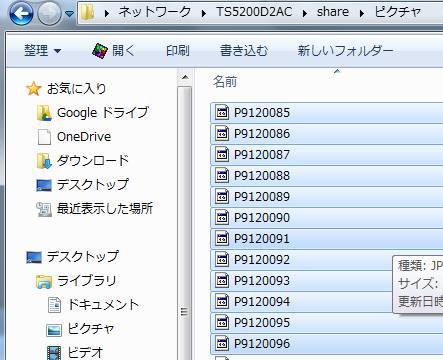Select ピクチャ library in the tree
This screenshot has height=360, width=443.
coord(91,329)
